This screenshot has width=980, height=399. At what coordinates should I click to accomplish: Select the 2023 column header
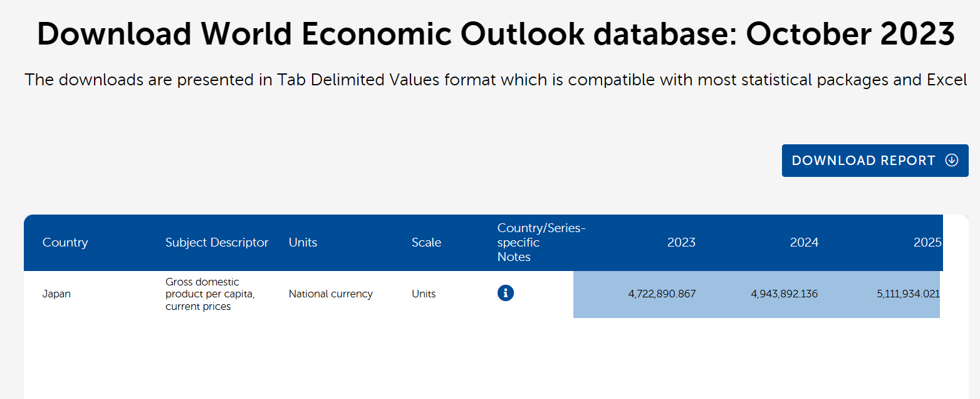[681, 243]
